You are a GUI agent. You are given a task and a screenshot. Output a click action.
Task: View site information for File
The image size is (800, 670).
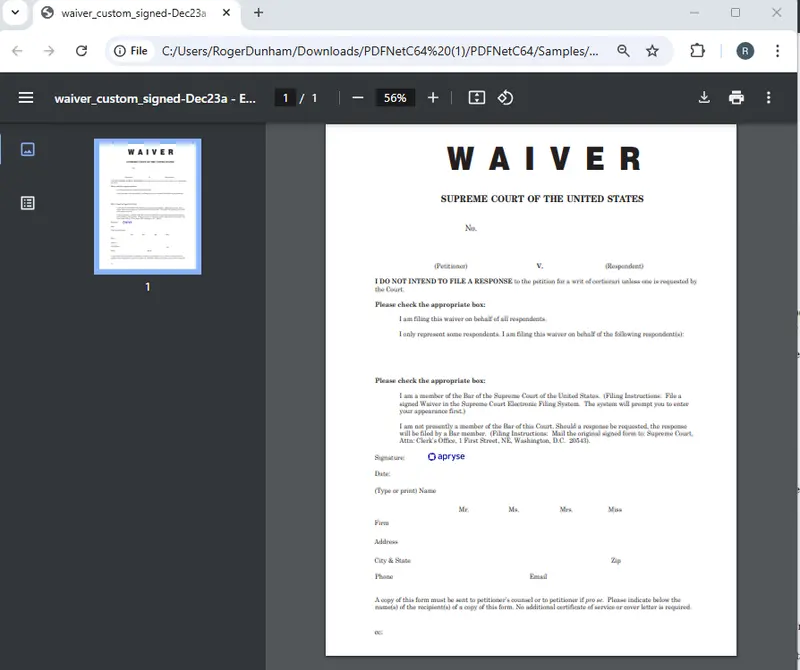click(131, 51)
